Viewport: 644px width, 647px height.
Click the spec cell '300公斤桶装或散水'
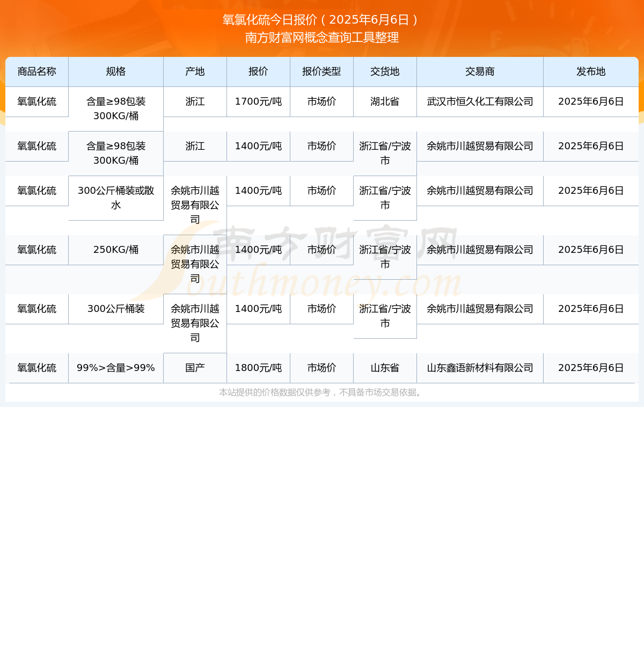116,198
